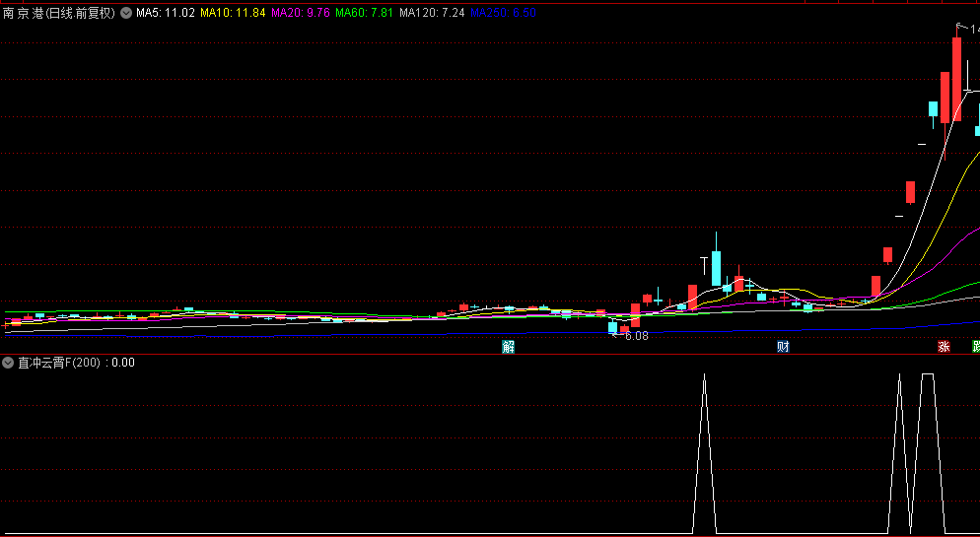Click the highest price annotation at top right
The image size is (980, 537).
coord(972,29)
